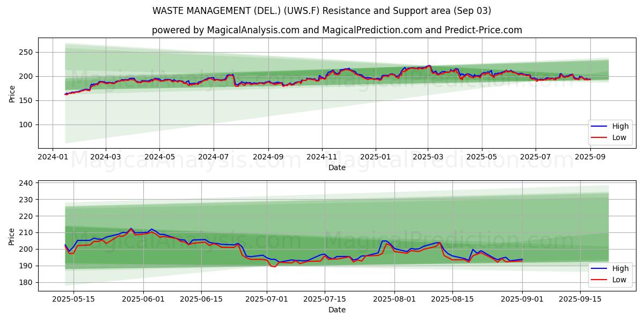Screen dimensions: 644x322
Task: Click the '2025-08-01' date label on bottom axis
Action: pos(394,299)
